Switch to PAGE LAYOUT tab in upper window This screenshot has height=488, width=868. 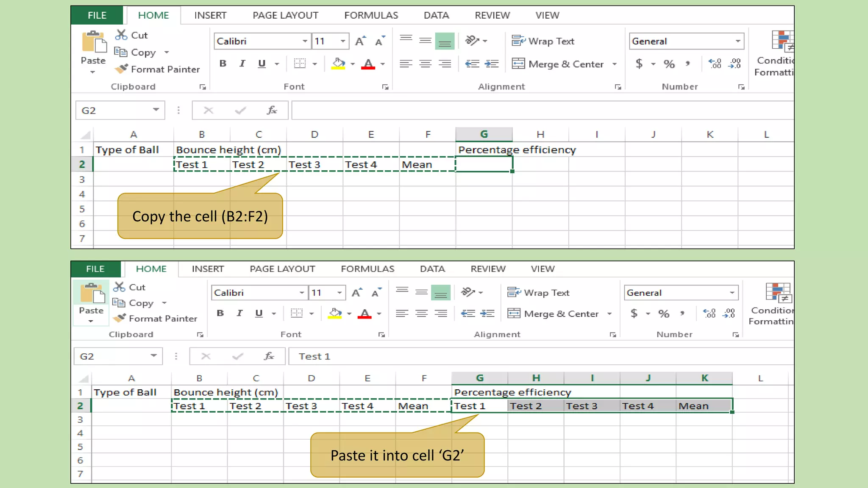[x=285, y=15]
